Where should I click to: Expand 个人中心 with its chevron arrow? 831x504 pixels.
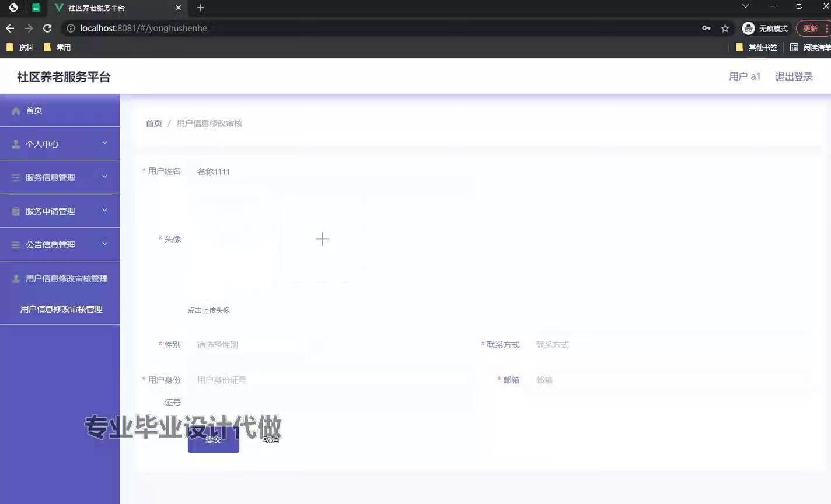(x=105, y=143)
